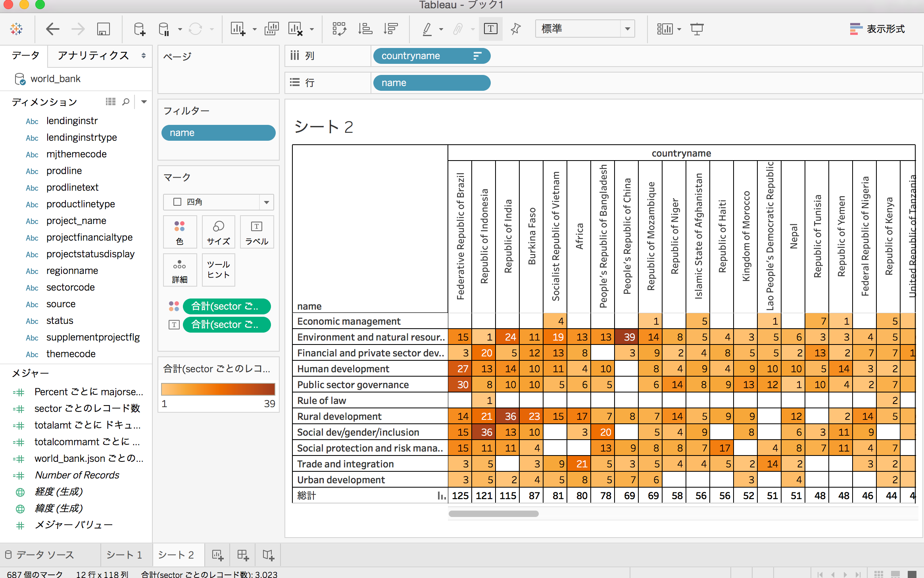The height and width of the screenshot is (578, 924).
Task: Click the dark 39 cell for China
Action: [626, 337]
